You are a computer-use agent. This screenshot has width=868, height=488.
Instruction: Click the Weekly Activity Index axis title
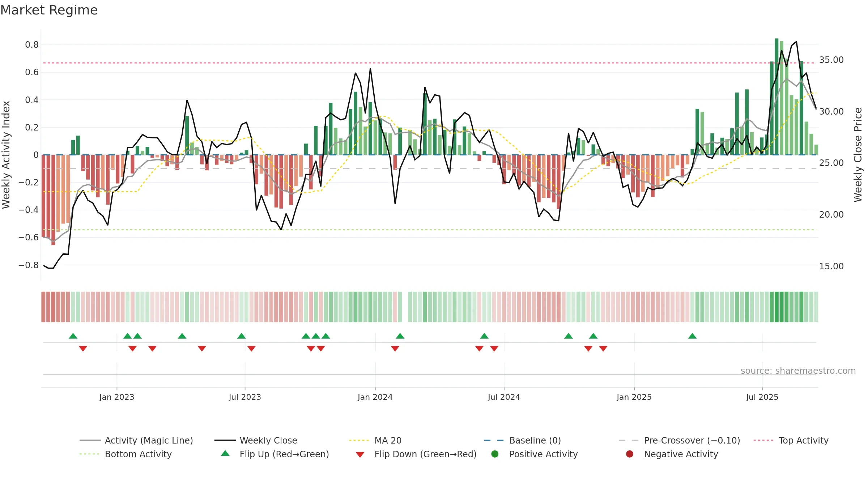(6, 155)
